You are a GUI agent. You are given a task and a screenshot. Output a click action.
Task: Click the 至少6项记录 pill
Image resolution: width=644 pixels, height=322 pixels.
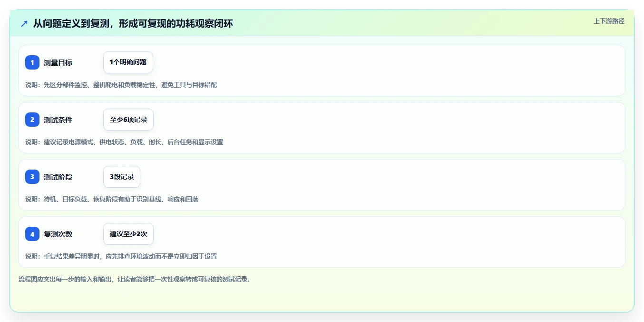[x=128, y=120]
